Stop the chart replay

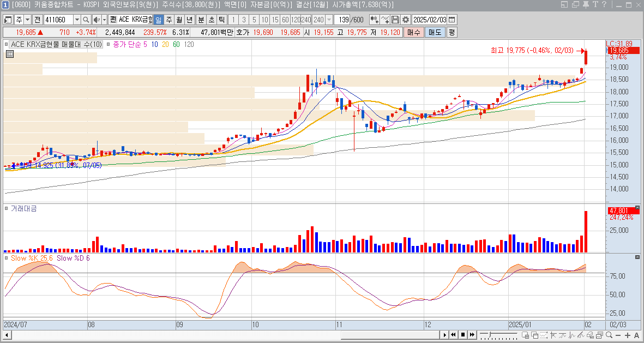pyautogui.click(x=463, y=335)
